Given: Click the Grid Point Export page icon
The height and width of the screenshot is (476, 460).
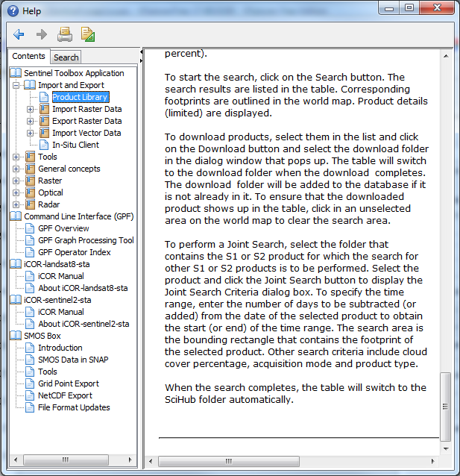Looking at the screenshot, I should pos(30,383).
